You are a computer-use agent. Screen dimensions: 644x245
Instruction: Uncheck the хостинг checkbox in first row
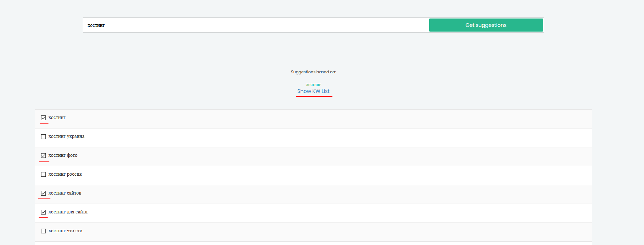(x=44, y=118)
